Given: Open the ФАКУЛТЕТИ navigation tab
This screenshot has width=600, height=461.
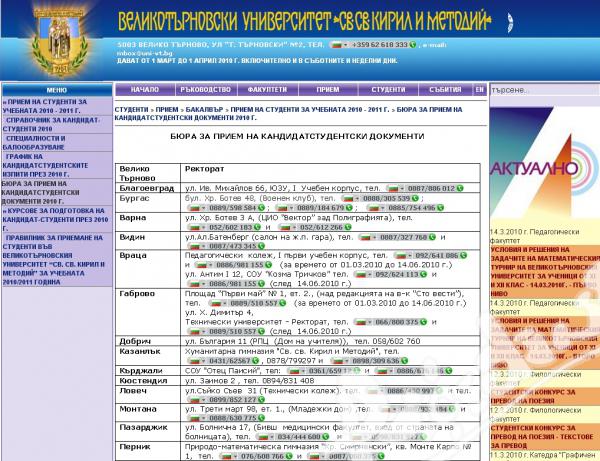Looking at the screenshot, I should (267, 90).
